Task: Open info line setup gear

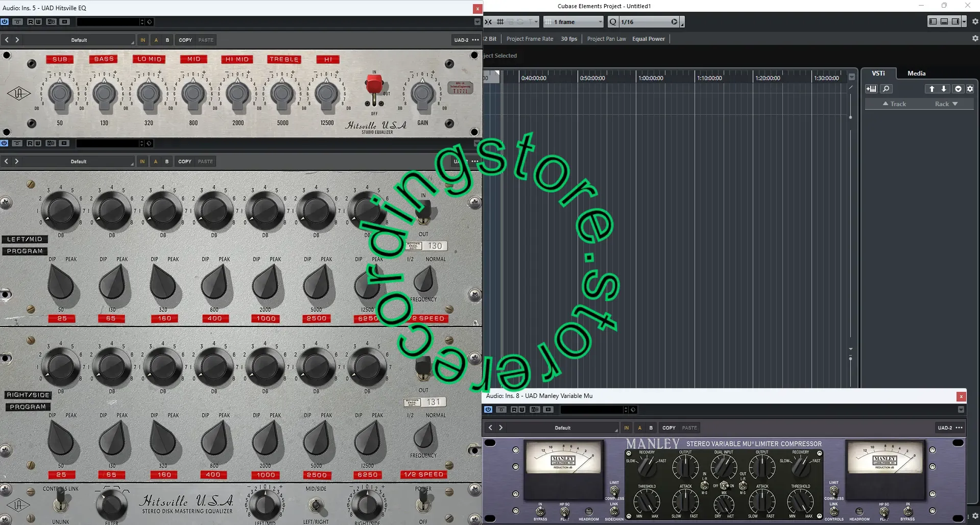Action: [x=975, y=38]
